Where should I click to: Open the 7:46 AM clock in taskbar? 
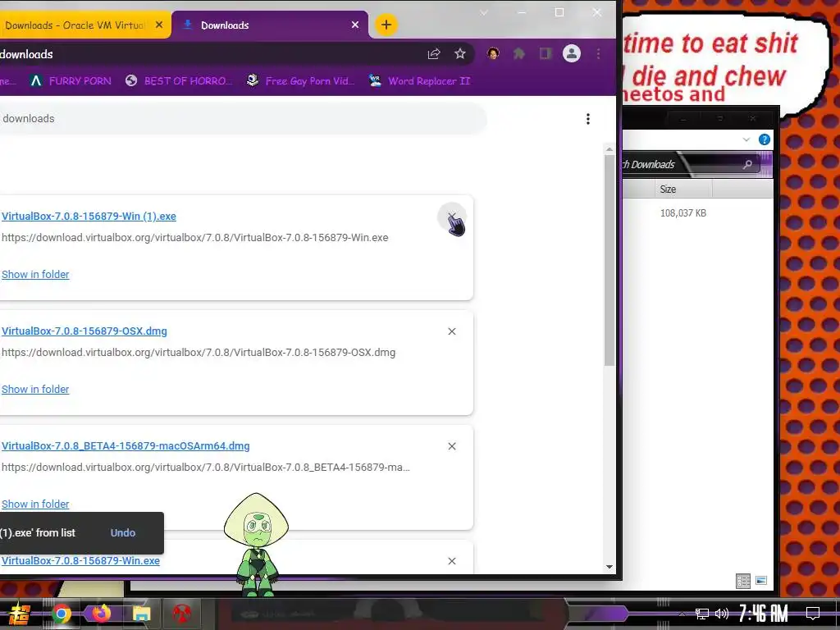(x=764, y=614)
